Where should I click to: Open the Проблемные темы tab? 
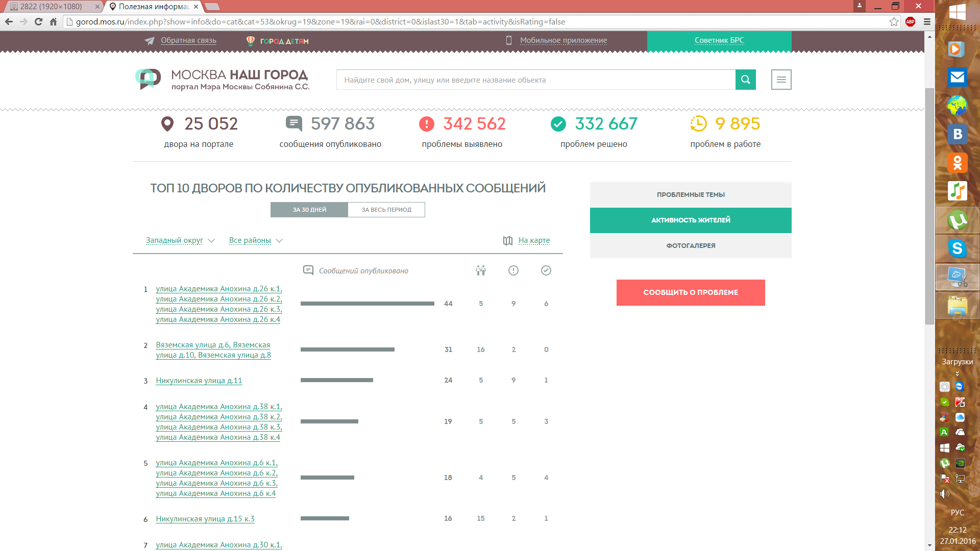(x=691, y=194)
